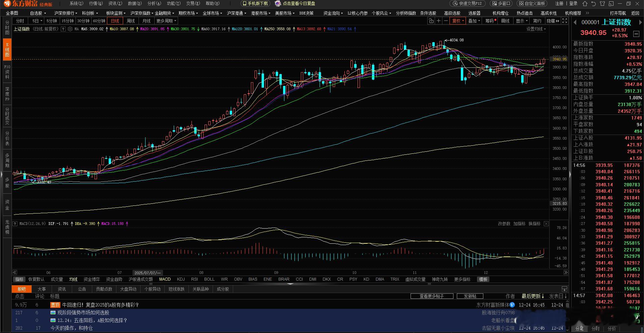Click the lock icon on chart toolbar
Screen dimensions: 644x333
pos(431,21)
